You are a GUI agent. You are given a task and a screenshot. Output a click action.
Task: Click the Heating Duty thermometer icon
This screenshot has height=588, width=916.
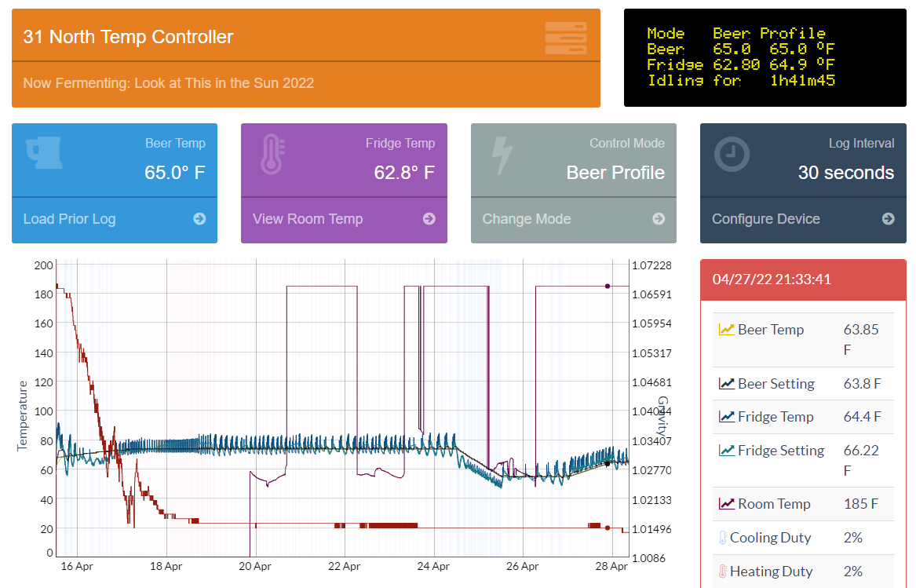[723, 571]
